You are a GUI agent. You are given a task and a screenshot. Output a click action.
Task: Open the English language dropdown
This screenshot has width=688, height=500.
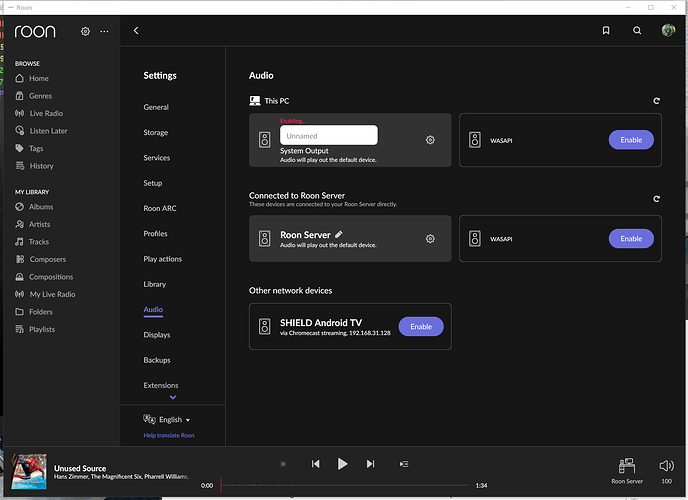167,420
